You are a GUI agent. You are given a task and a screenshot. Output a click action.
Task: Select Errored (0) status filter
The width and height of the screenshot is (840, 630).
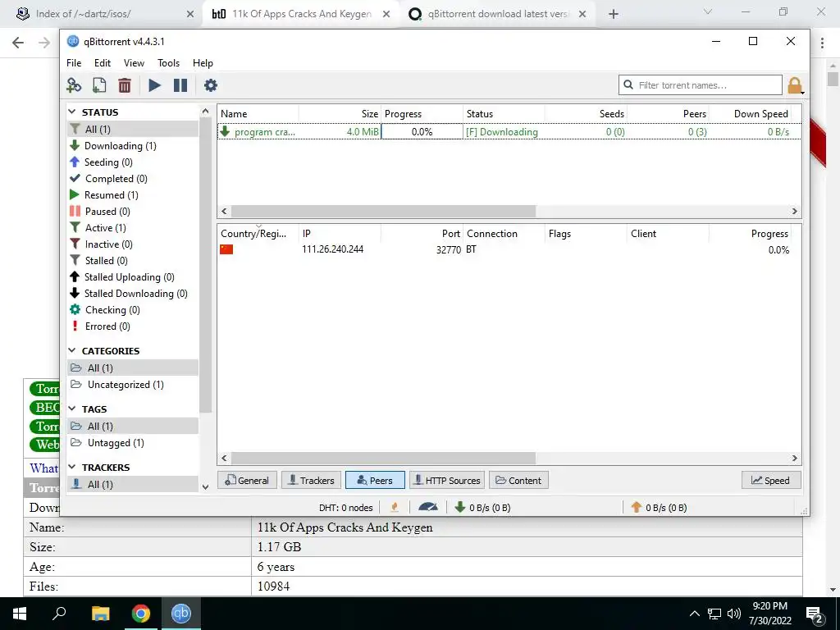(x=133, y=326)
